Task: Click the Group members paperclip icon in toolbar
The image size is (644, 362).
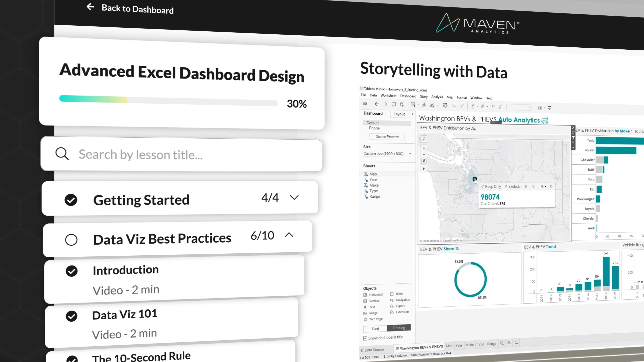Action: pyautogui.click(x=482, y=106)
